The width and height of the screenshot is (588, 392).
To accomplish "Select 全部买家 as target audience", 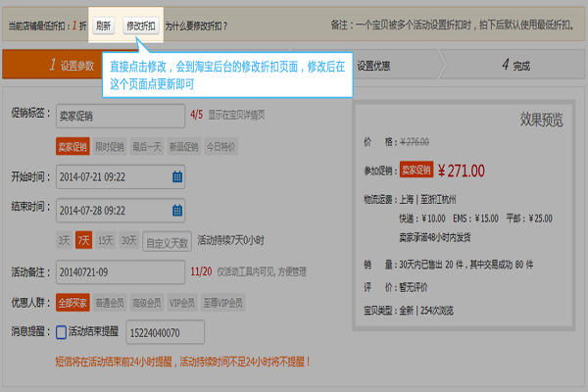I will coord(73,303).
